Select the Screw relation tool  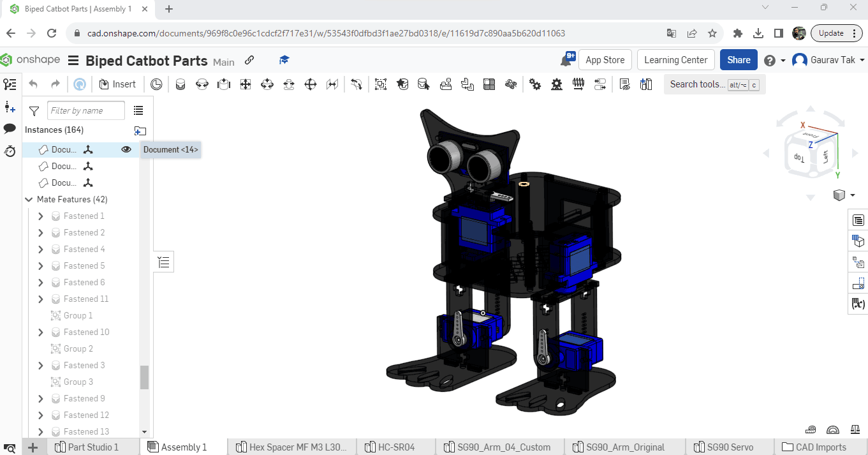click(578, 84)
